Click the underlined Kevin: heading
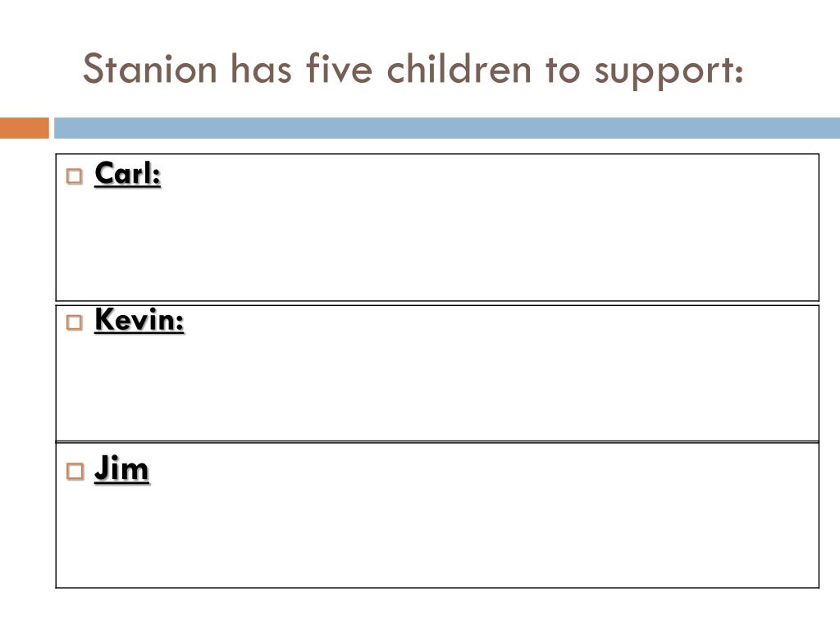The width and height of the screenshot is (840, 630). (x=139, y=320)
